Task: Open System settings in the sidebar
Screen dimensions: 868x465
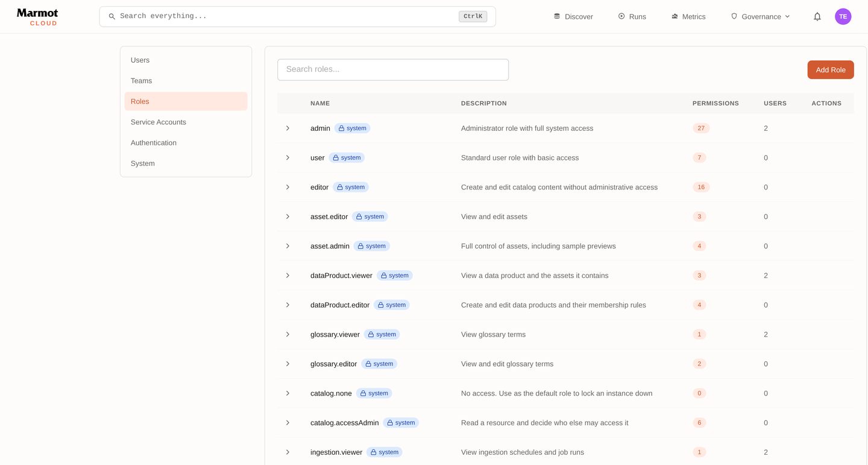Action: [x=186, y=163]
